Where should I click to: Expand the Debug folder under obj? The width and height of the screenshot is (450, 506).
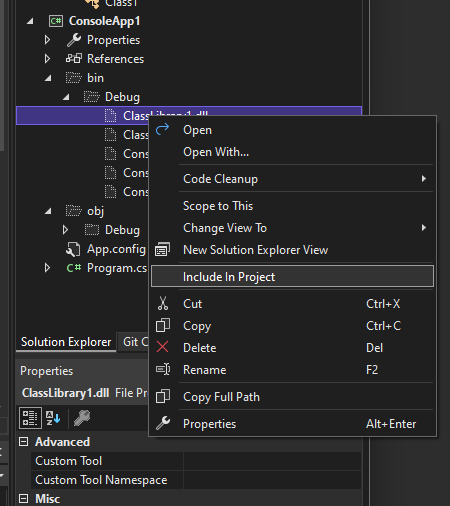click(65, 230)
